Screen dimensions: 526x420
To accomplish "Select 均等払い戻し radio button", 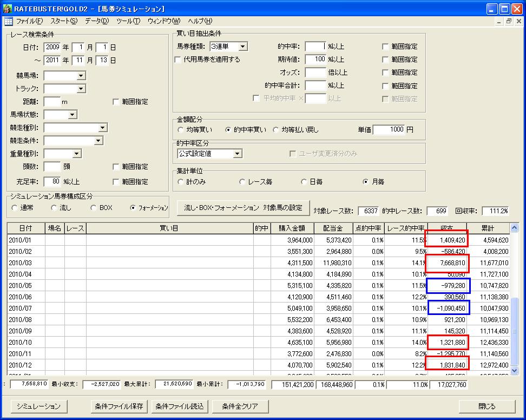I will pos(276,130).
